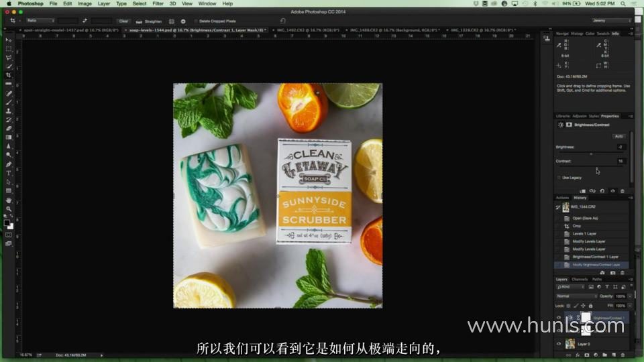
Task: Select the Healing Brush tool
Action: coord(9,94)
